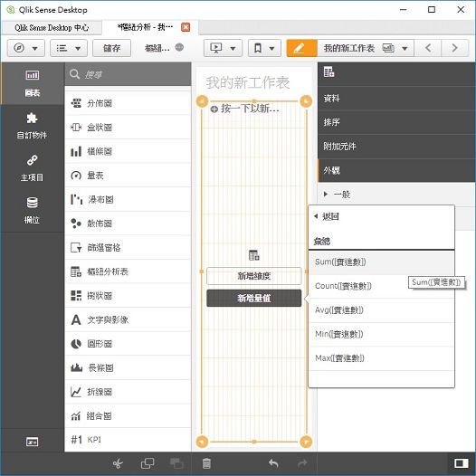Viewport: 476px width, 476px height.
Task: Open the 我的新工作表 sheet selector dropdown
Action: [x=366, y=48]
